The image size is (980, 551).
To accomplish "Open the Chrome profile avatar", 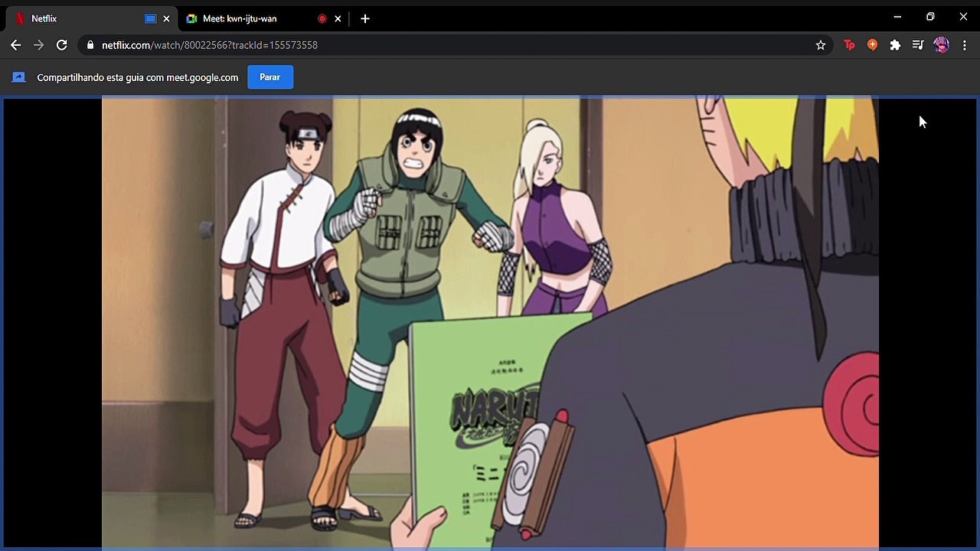I will point(942,45).
